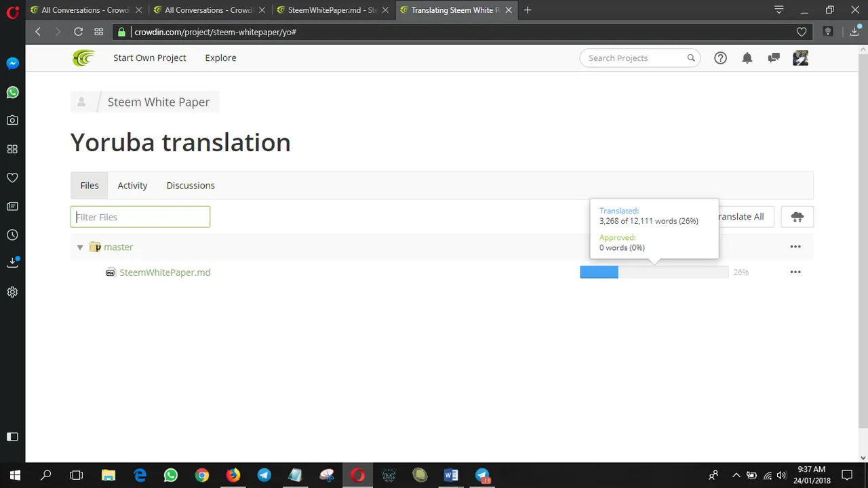Open the Windows Action Center
The image size is (868, 488).
click(847, 475)
